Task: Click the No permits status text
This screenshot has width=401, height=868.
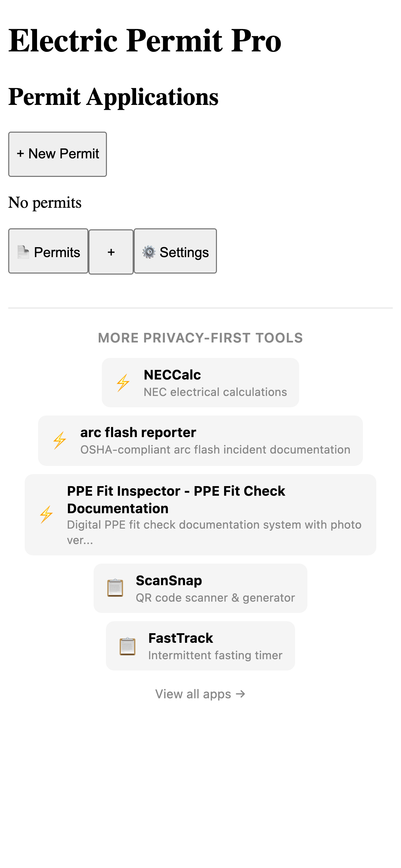Action: [x=45, y=202]
